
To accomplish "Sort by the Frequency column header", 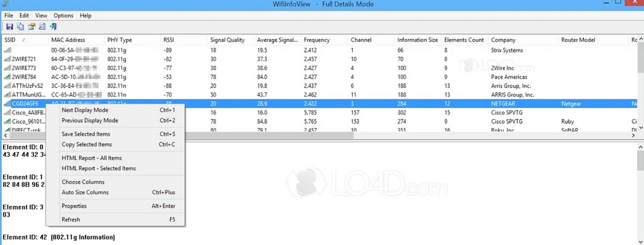I will (324, 40).
